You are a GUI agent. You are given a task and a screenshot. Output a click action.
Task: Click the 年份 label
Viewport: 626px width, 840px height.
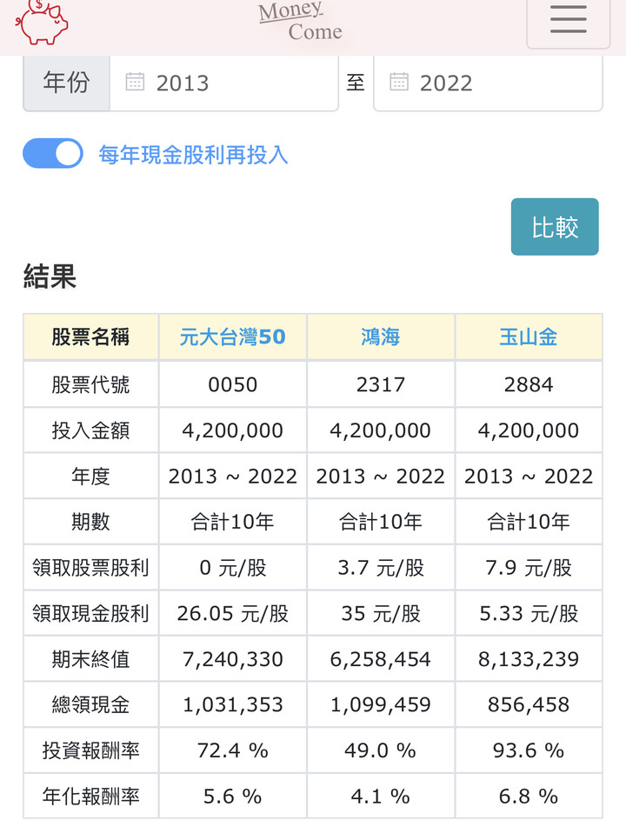pos(66,83)
